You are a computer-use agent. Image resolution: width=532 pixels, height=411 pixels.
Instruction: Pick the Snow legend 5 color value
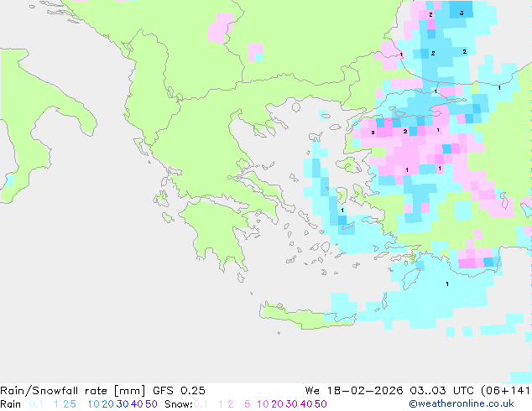tap(248, 404)
